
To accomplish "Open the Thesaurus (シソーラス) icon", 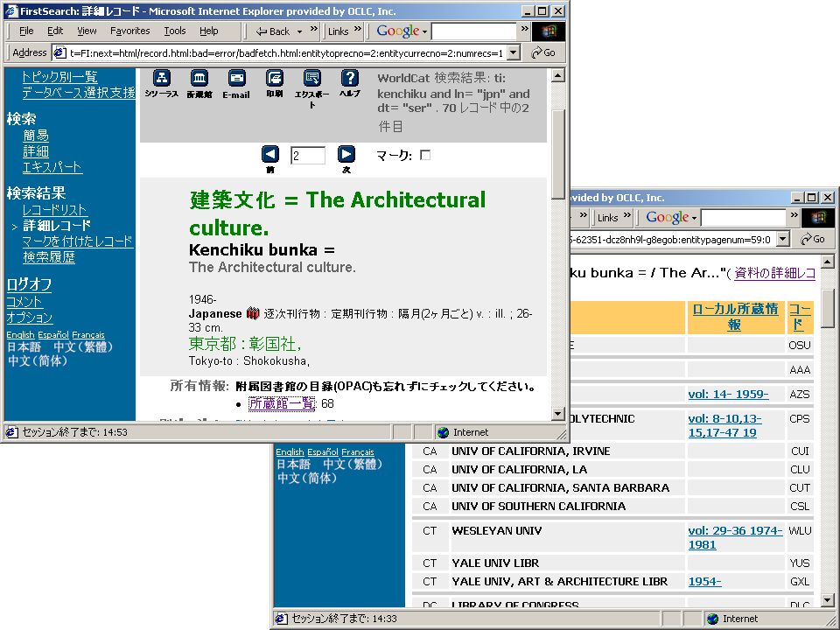I will click(x=162, y=78).
